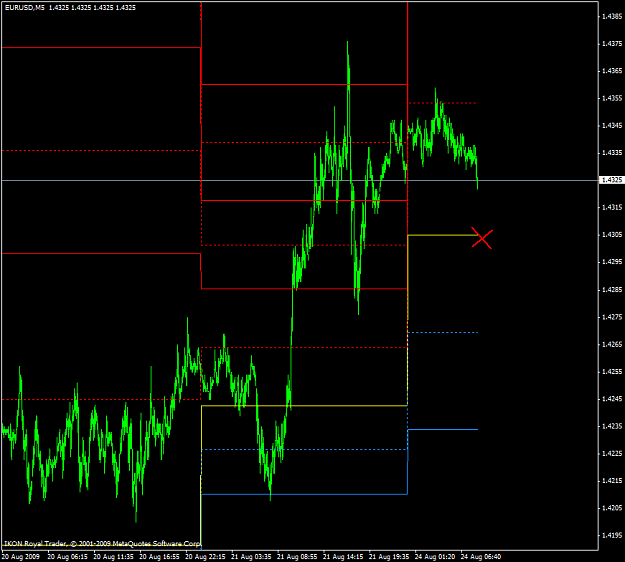Click the 20 Aug 22:15 time label
625x562 pixels.
point(205,556)
